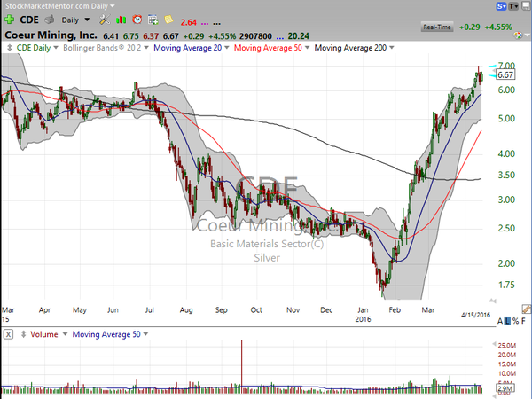Click the 20.24 value in header
This screenshot has height=399, width=532.
(x=299, y=36)
